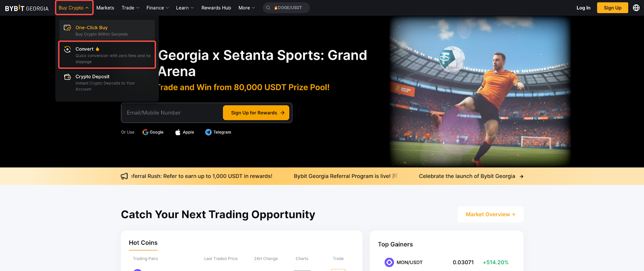Sign in with Google logo
This screenshot has height=271, width=644.
click(145, 132)
